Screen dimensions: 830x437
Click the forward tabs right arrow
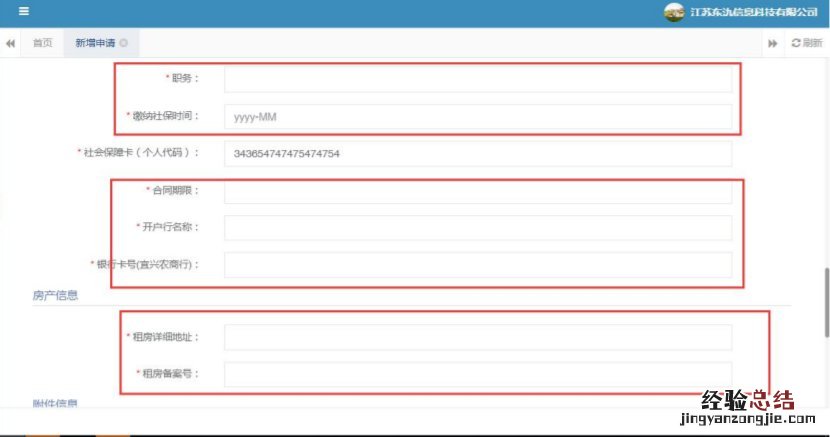click(x=772, y=43)
